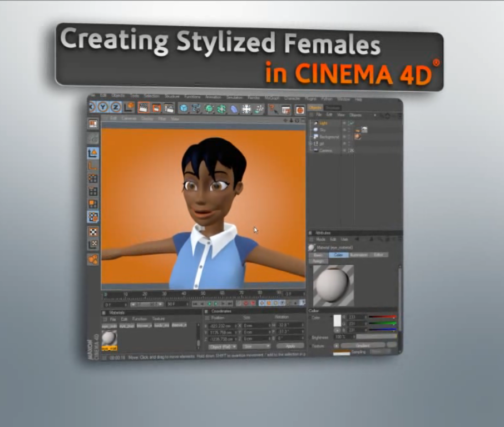Click Apply in the Coordinates panel
The height and width of the screenshot is (427, 504).
[290, 346]
